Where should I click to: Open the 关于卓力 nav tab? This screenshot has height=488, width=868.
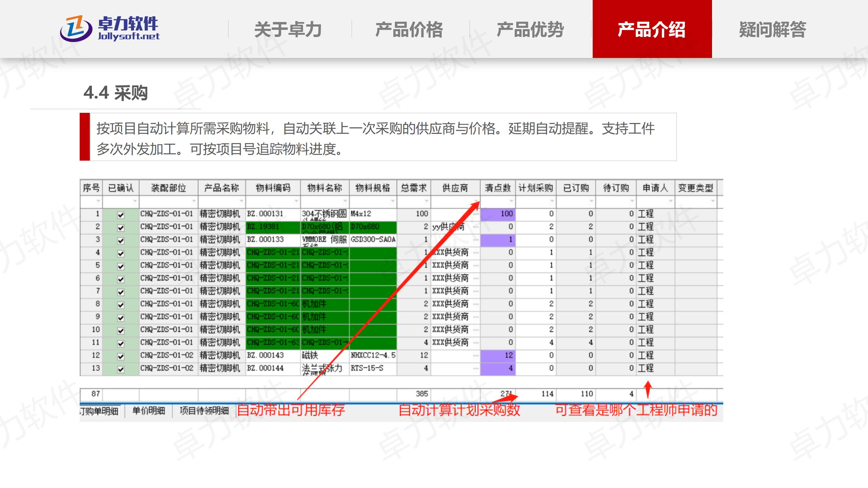288,29
